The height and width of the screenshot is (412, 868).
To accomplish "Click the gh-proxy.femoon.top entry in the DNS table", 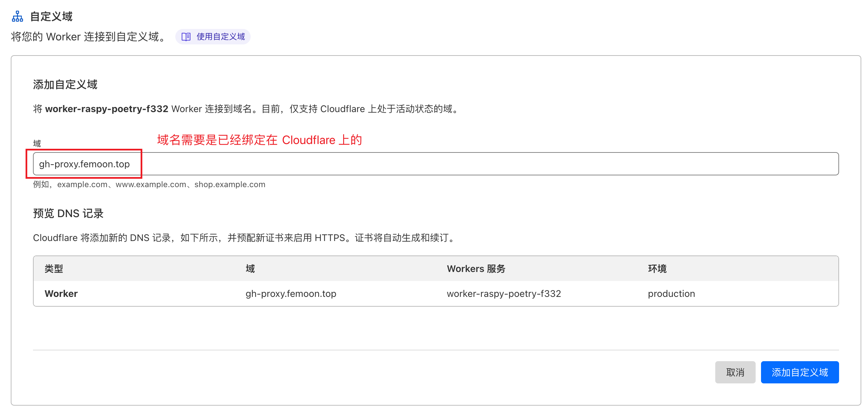I will [290, 294].
